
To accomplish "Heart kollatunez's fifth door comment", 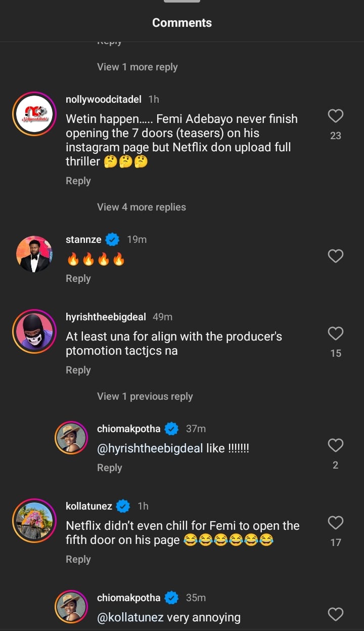I will (336, 523).
